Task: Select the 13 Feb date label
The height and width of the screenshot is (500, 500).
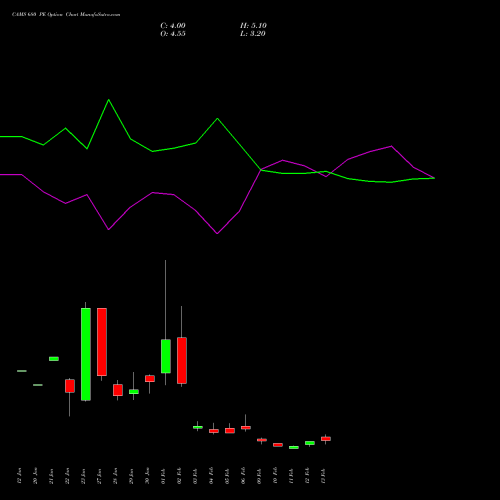Action: tap(323, 476)
